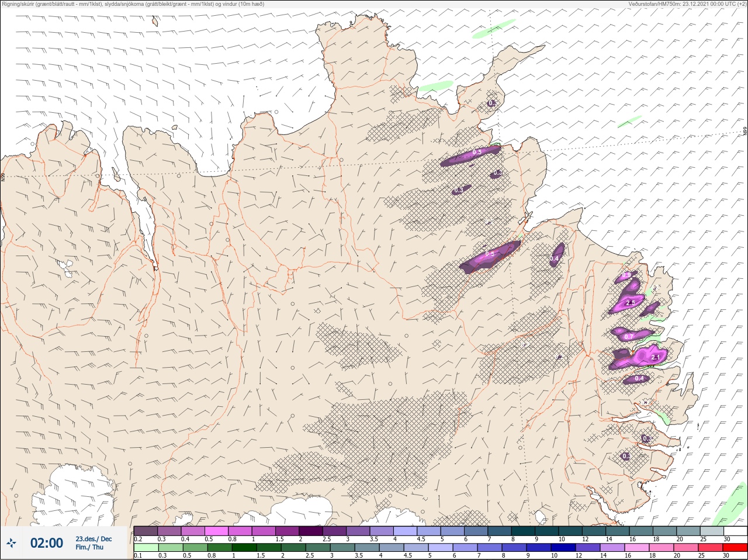Click the red swatch labeled 30 in the legend
The width and height of the screenshot is (748, 560).
point(735,548)
